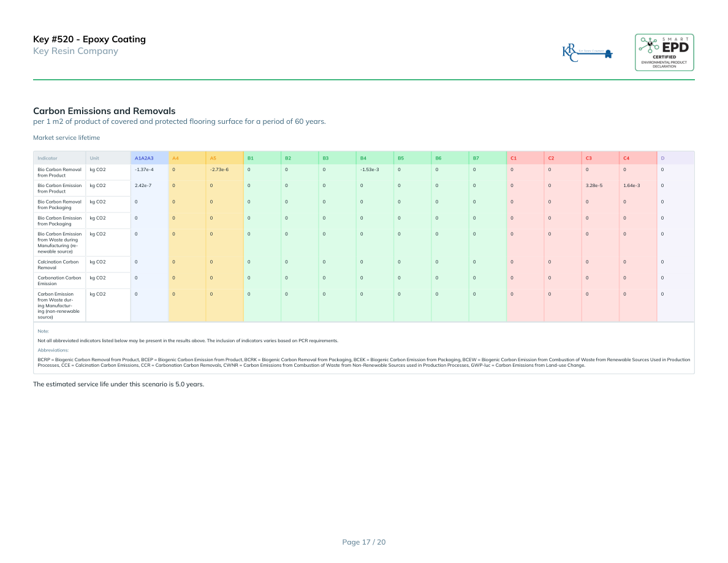This screenshot has width=728, height=563.
Task: Click the Carbon Emissions and Removals heading
Action: 104,111
